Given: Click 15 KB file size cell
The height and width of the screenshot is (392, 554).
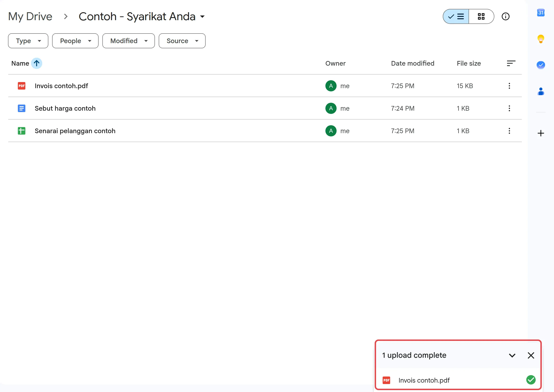Looking at the screenshot, I should [x=465, y=86].
